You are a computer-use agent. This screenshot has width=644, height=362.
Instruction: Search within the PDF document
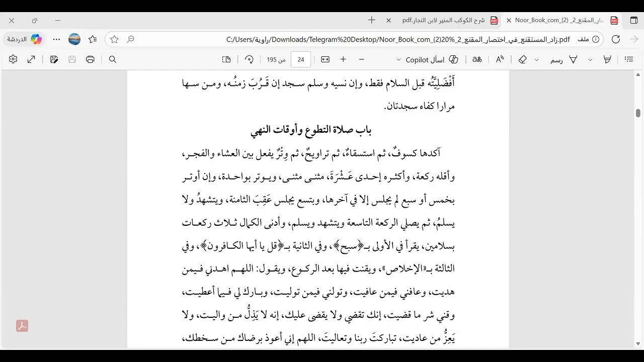(113, 59)
